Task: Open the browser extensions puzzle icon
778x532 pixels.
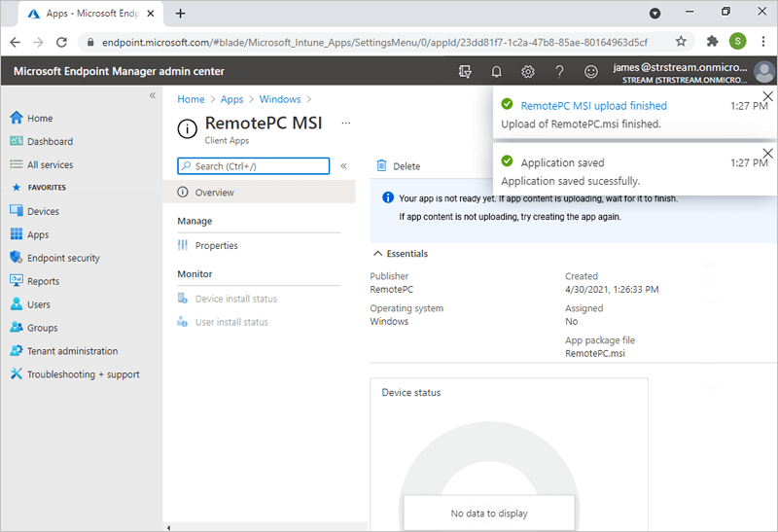Action: pos(712,42)
